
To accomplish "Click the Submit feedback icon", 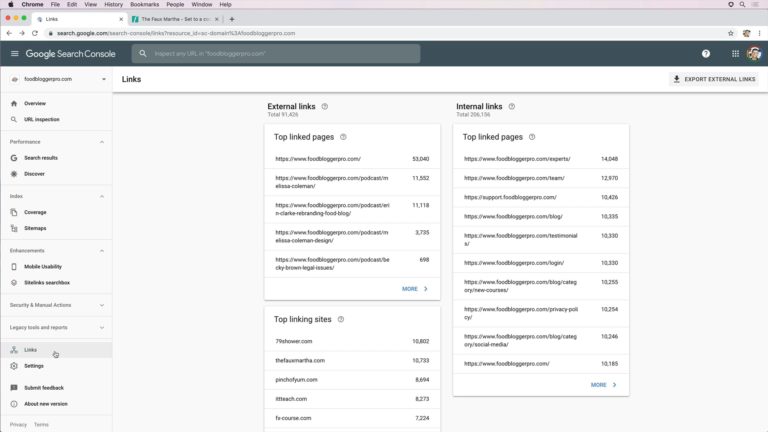I will coord(14,387).
